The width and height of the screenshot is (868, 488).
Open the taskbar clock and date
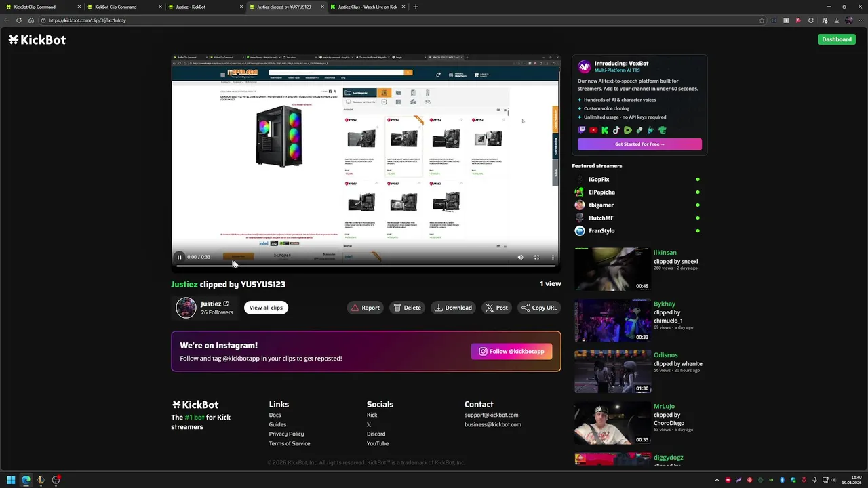tap(852, 480)
